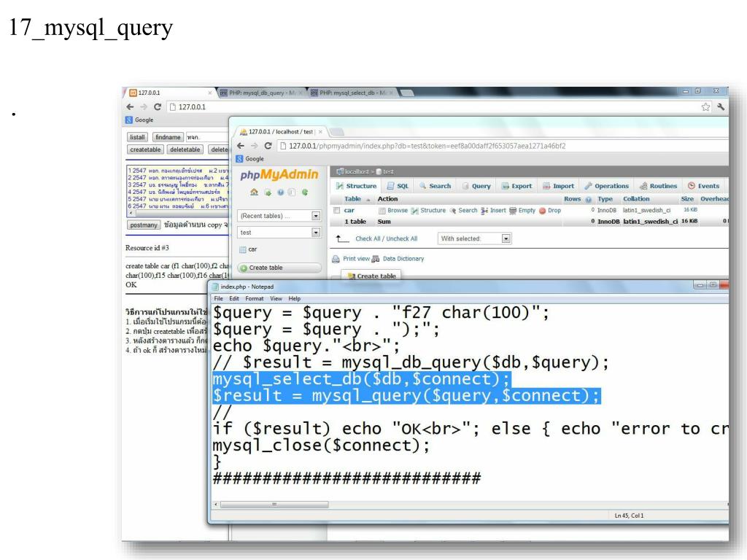Switch to the Export tab
The height and width of the screenshot is (560, 747).
click(x=517, y=186)
